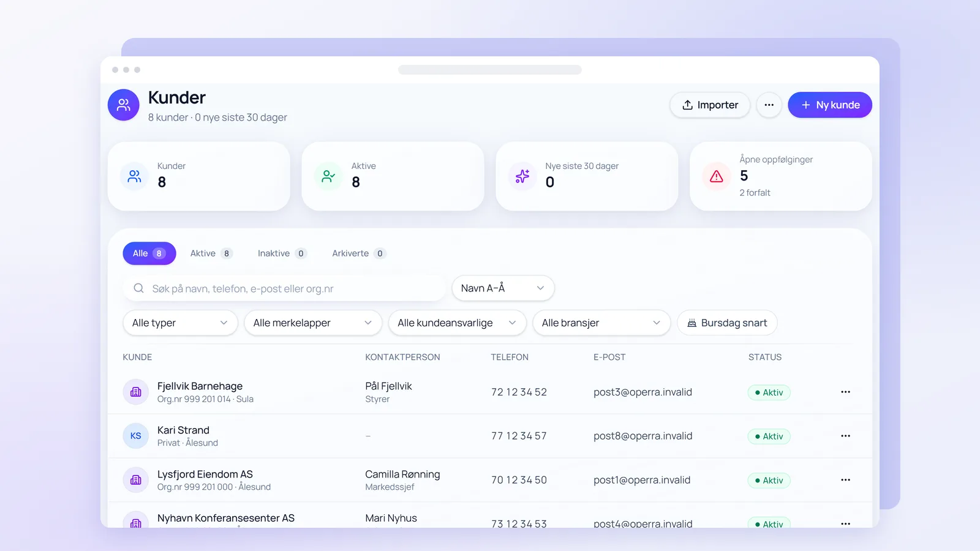This screenshot has width=980, height=551.
Task: Click the Nye siste 30 dager sparkle icon
Action: tap(522, 176)
